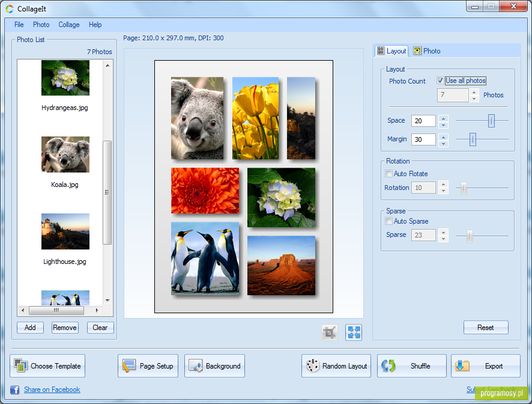Click the Choose Template button label

point(56,366)
